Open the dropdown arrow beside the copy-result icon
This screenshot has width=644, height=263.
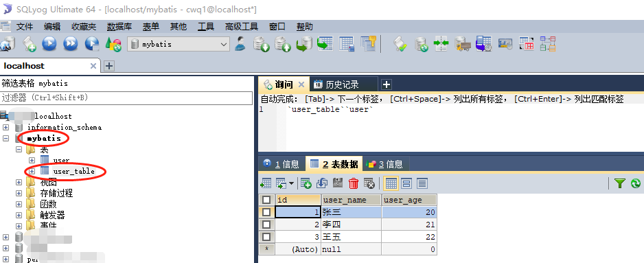pos(292,183)
